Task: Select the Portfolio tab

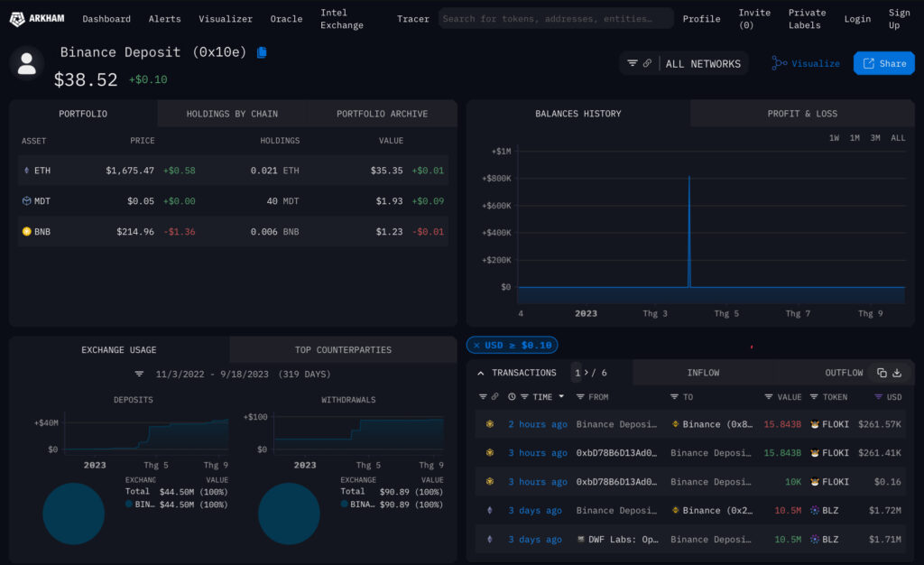Action: [83, 114]
